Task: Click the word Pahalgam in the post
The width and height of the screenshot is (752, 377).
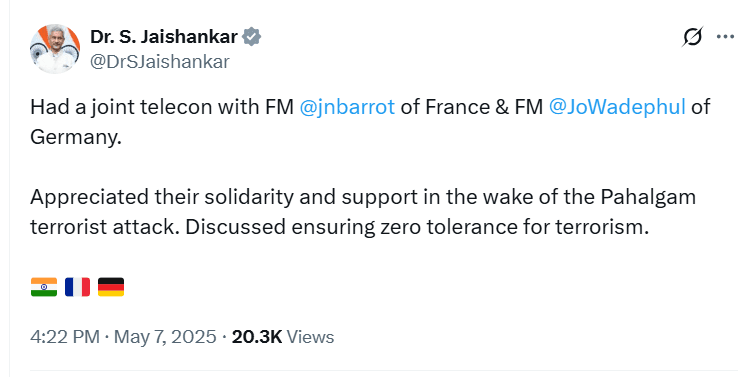Action: (x=648, y=198)
